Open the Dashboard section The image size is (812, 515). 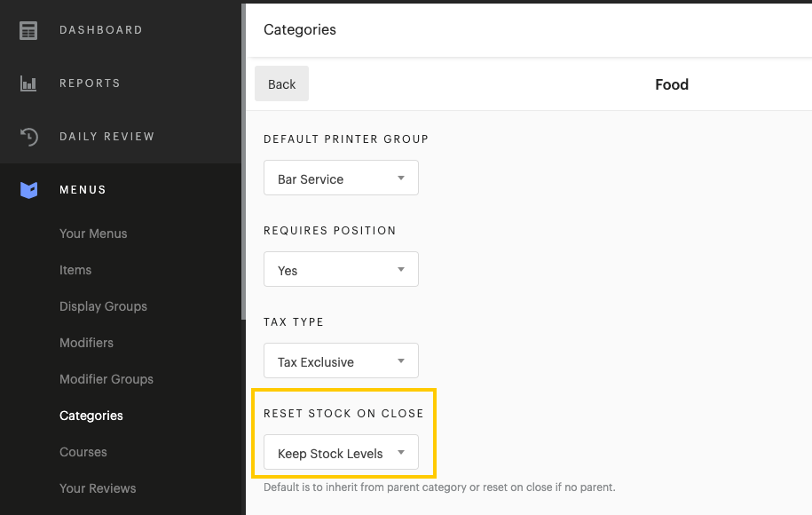(100, 30)
